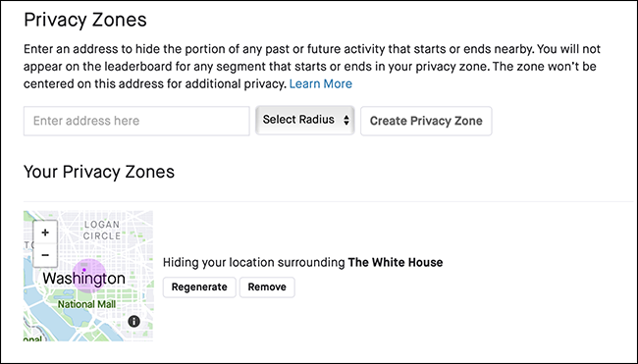638x364 pixels.
Task: Click the Privacy Zones page heading
Action: coord(85,20)
